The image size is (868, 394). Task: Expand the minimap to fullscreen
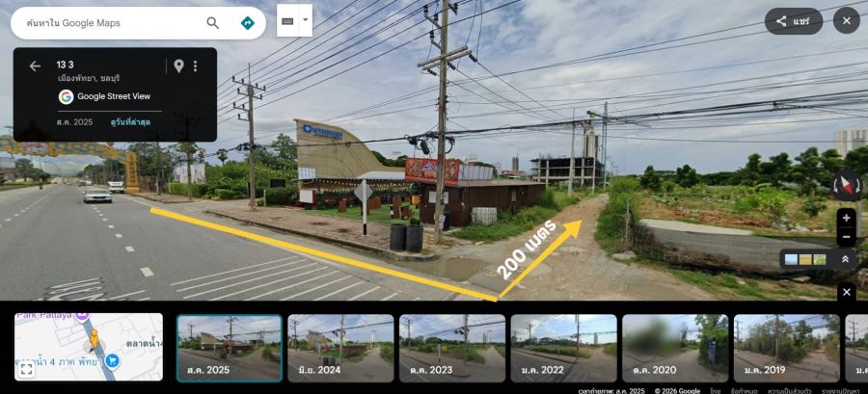(x=26, y=370)
